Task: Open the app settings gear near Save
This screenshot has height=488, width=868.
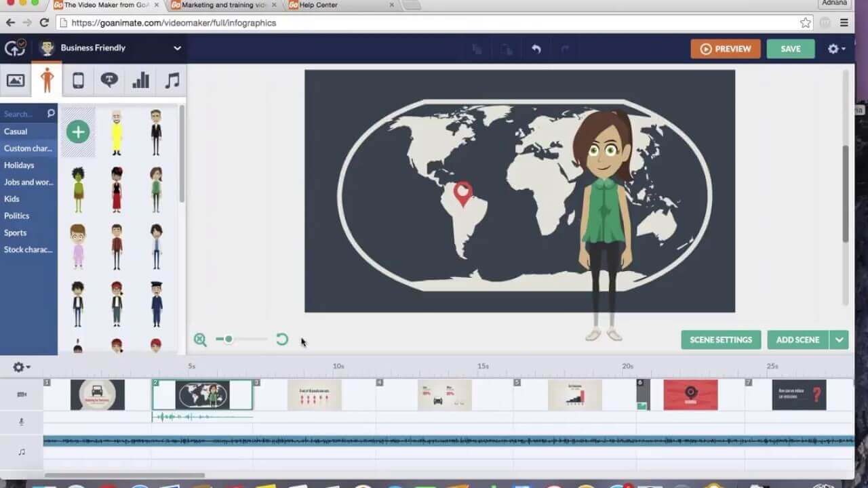Action: [835, 49]
